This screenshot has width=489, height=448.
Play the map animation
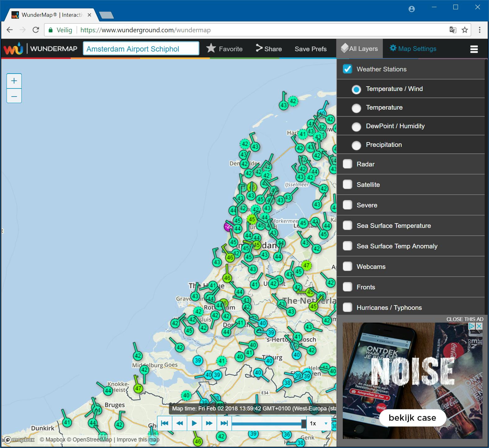tap(194, 423)
